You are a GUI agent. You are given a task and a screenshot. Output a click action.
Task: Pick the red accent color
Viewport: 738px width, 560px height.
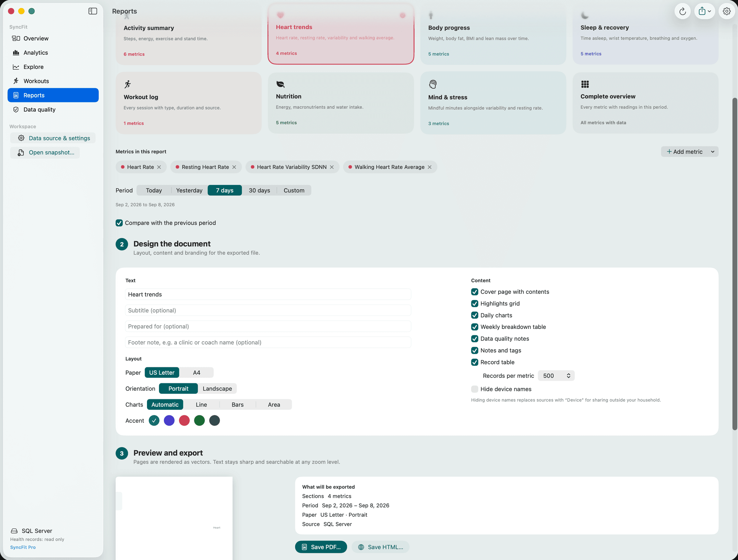click(184, 420)
